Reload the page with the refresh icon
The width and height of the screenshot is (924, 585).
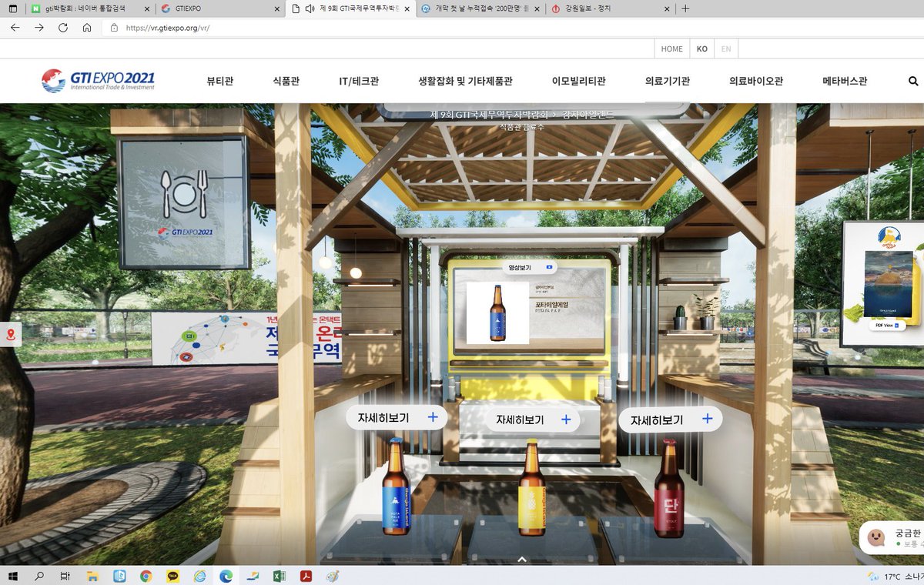(63, 27)
